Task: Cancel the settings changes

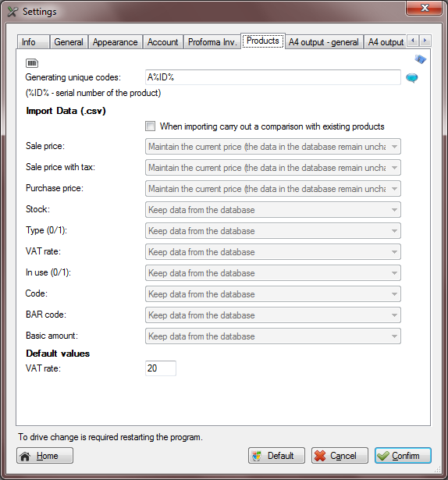Action: 340,456
